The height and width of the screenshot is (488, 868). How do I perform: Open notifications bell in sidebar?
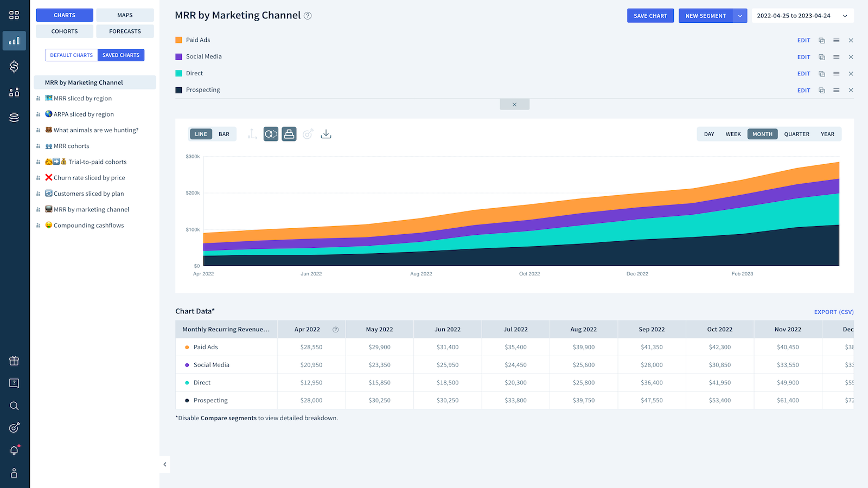(x=14, y=450)
